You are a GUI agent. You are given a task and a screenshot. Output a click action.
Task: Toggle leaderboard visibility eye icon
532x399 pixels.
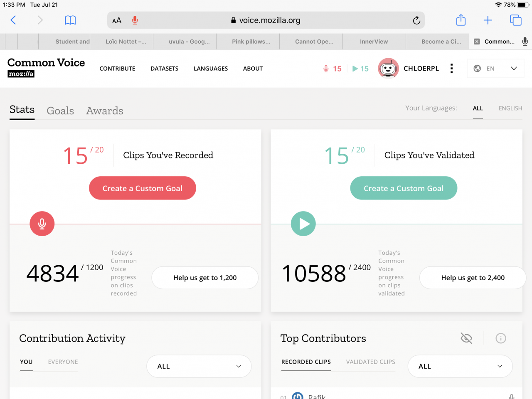pyautogui.click(x=466, y=338)
